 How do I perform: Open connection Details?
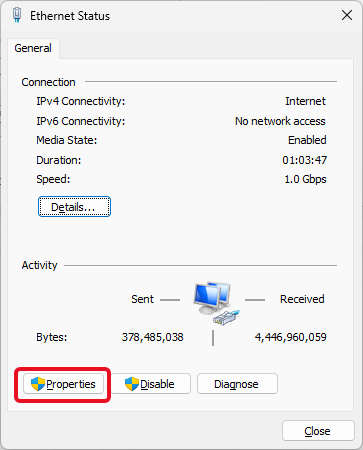74,207
